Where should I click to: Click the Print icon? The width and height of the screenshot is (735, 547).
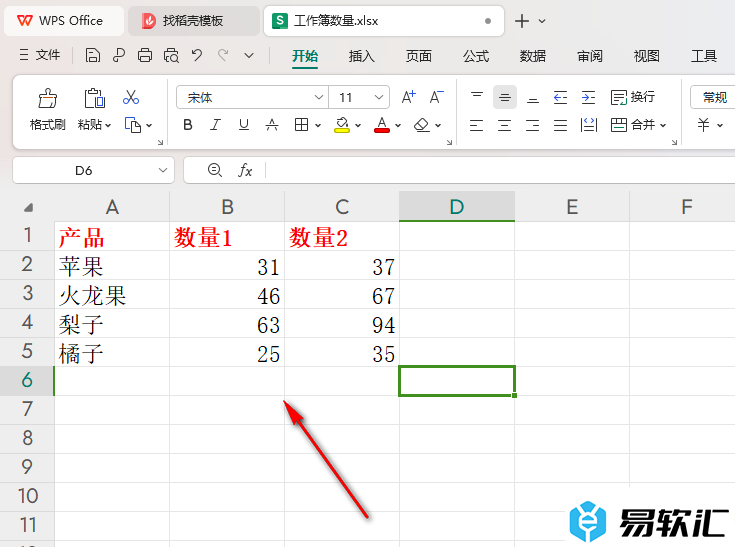coord(145,56)
